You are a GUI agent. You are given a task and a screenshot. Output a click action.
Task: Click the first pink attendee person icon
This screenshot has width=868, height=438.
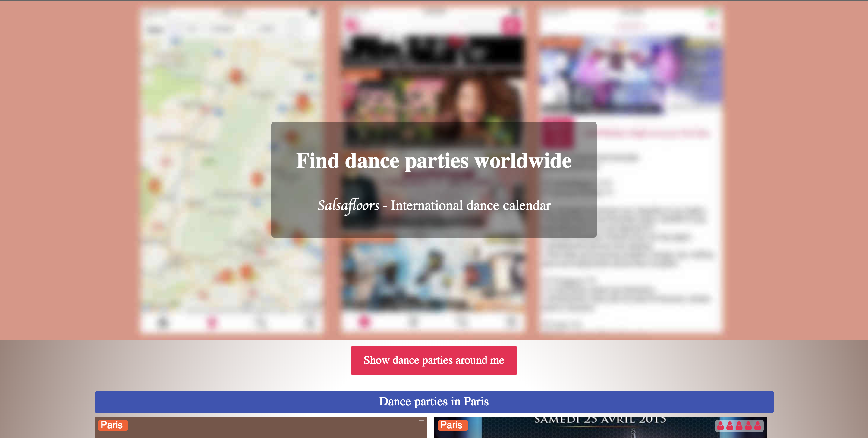click(x=720, y=426)
